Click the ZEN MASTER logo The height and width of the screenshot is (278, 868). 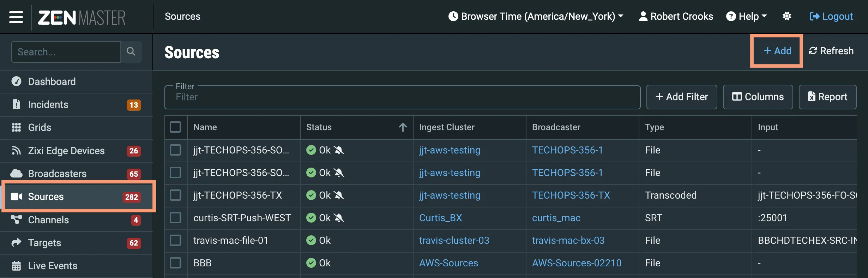pos(82,17)
